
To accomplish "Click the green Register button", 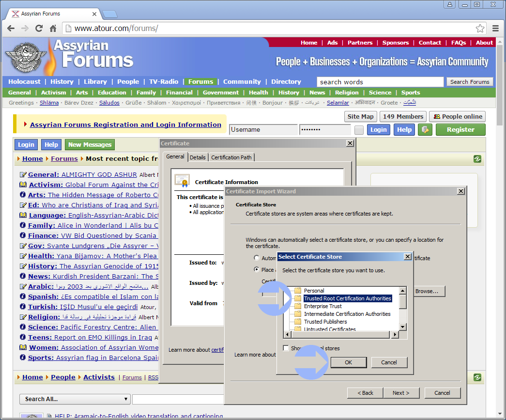I will pyautogui.click(x=460, y=130).
